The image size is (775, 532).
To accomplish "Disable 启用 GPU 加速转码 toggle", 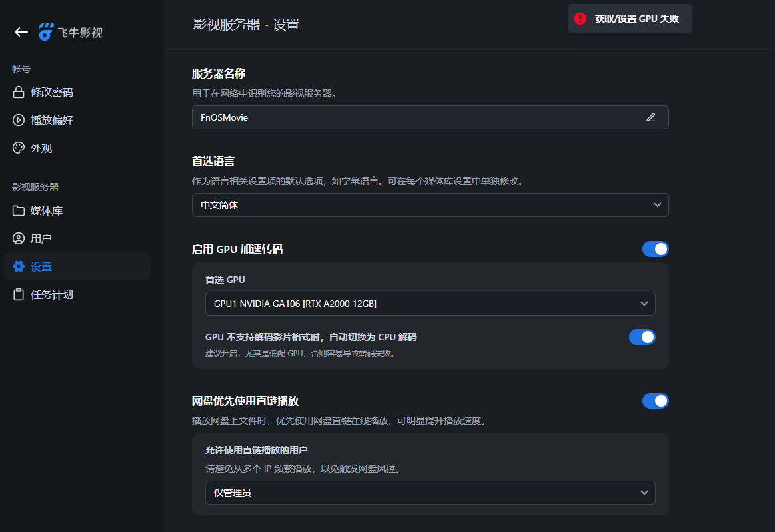I will tap(655, 249).
